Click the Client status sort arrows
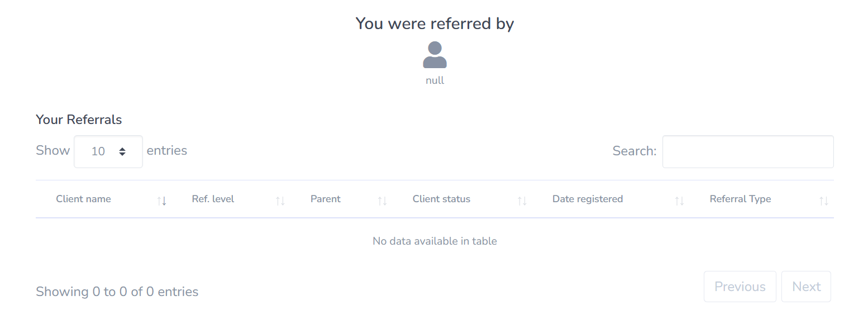The width and height of the screenshot is (868, 334). click(x=522, y=201)
